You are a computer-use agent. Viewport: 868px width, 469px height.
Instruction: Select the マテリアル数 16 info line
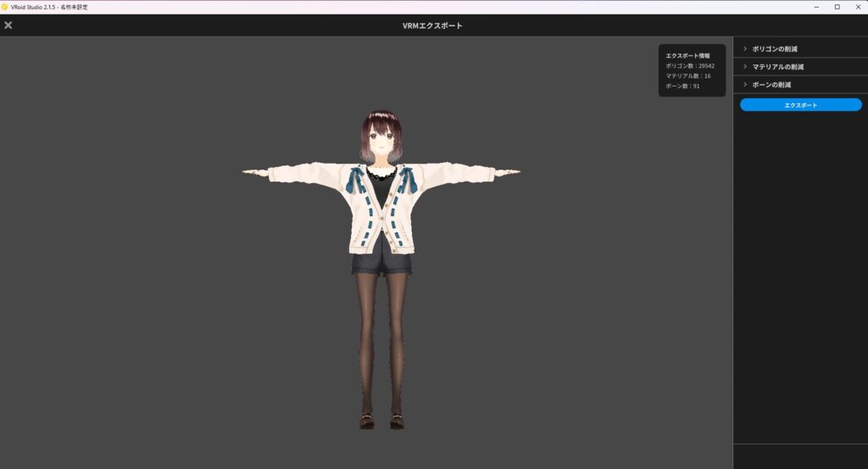[x=688, y=75]
